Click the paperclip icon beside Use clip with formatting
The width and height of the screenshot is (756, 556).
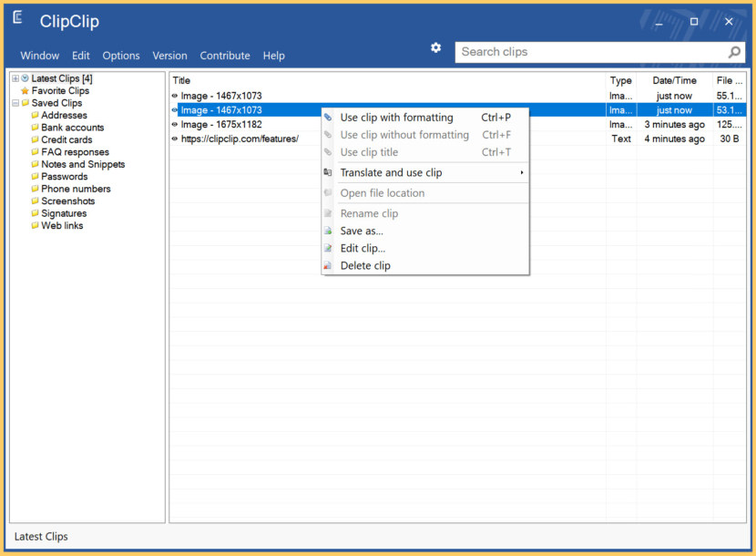(x=328, y=118)
